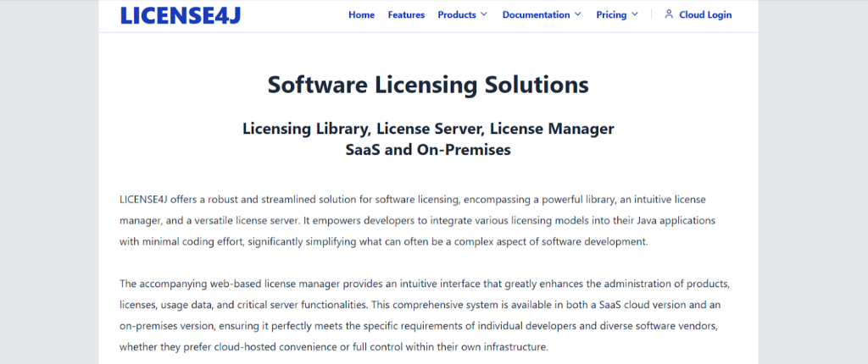Click the line starting 'whether they prefer cloud-hosted convenience'
This screenshot has height=364, width=868.
[x=334, y=347]
